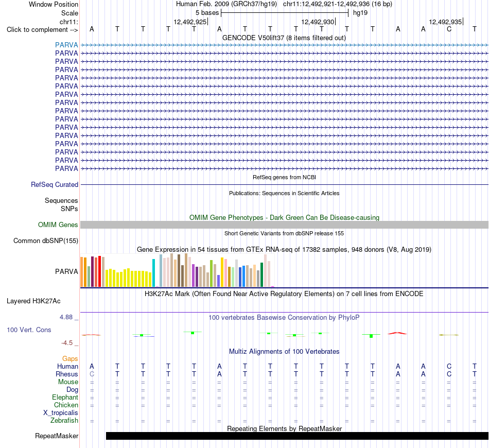The width and height of the screenshot is (489, 448).
Task: Click the Chicken alignment row label
Action: tap(66, 405)
